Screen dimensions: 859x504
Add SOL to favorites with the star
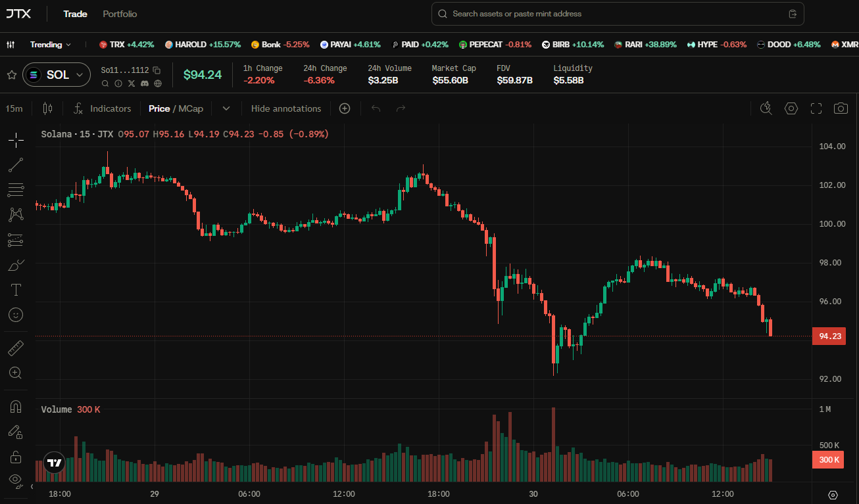click(11, 75)
